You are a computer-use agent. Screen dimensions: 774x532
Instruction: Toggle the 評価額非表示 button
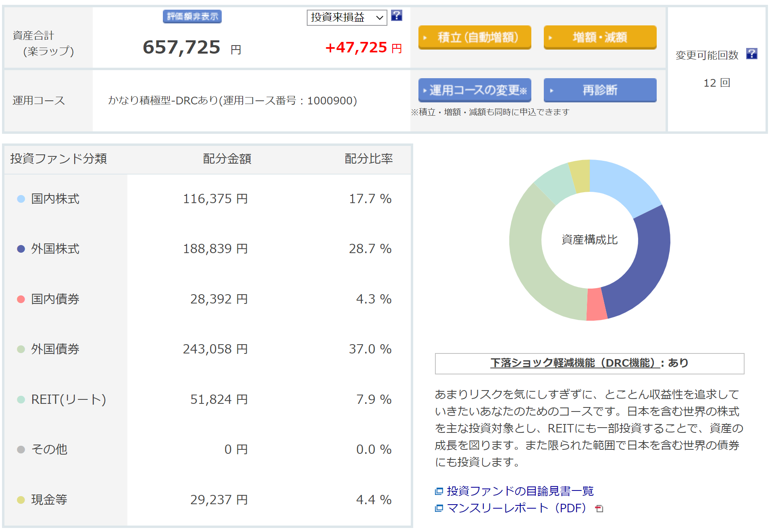(x=192, y=17)
